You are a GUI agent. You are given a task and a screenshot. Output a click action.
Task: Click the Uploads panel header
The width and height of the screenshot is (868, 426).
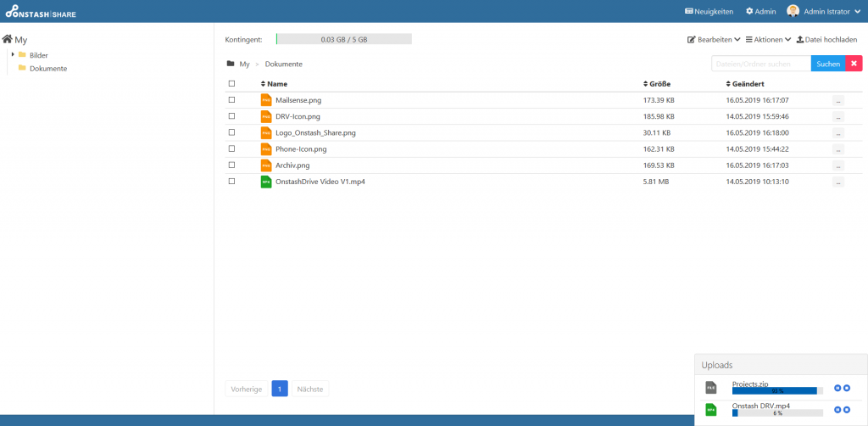point(781,365)
